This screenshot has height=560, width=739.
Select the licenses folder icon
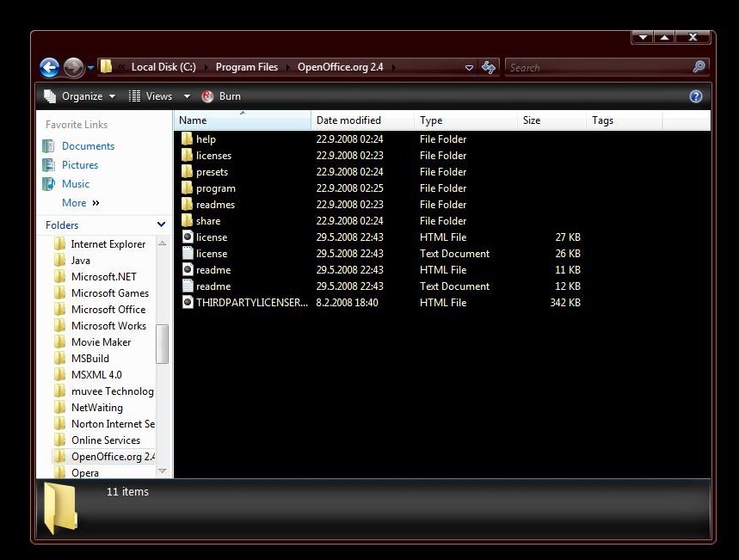tap(187, 155)
